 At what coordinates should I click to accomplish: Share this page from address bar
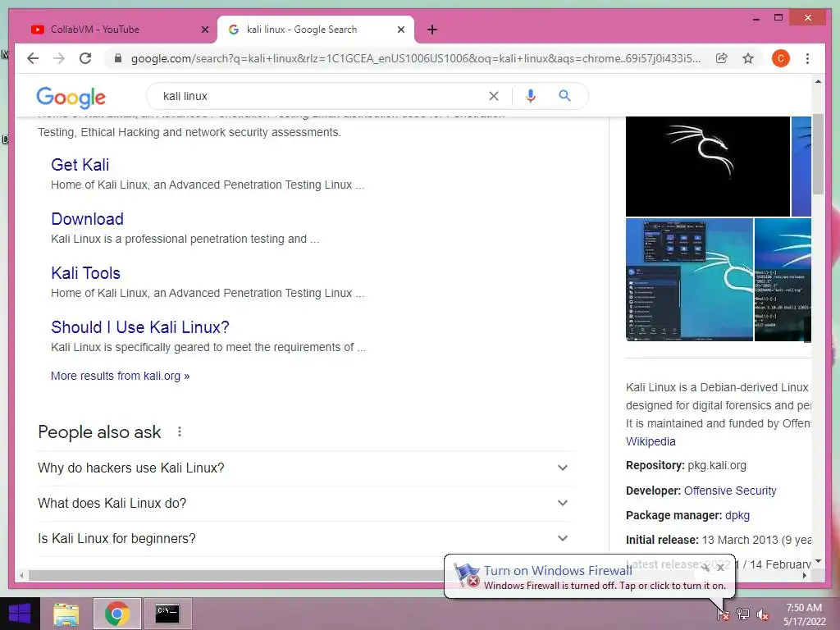pos(722,58)
